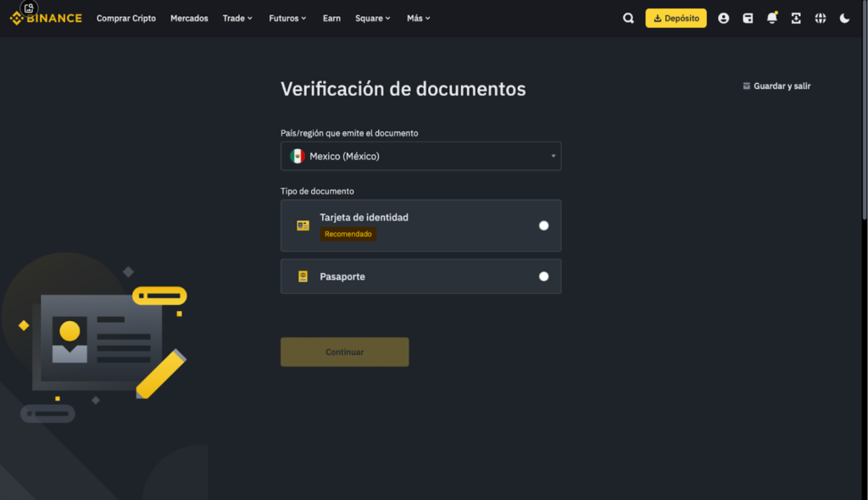Expand the Trade menu
Viewport: 868px width, 500px height.
237,18
